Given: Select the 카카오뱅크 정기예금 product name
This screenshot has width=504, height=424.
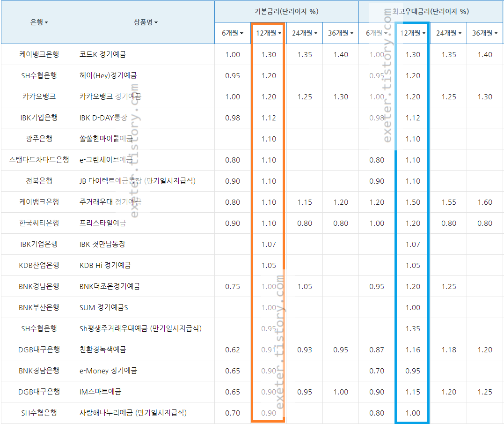Looking at the screenshot, I should [x=110, y=97].
